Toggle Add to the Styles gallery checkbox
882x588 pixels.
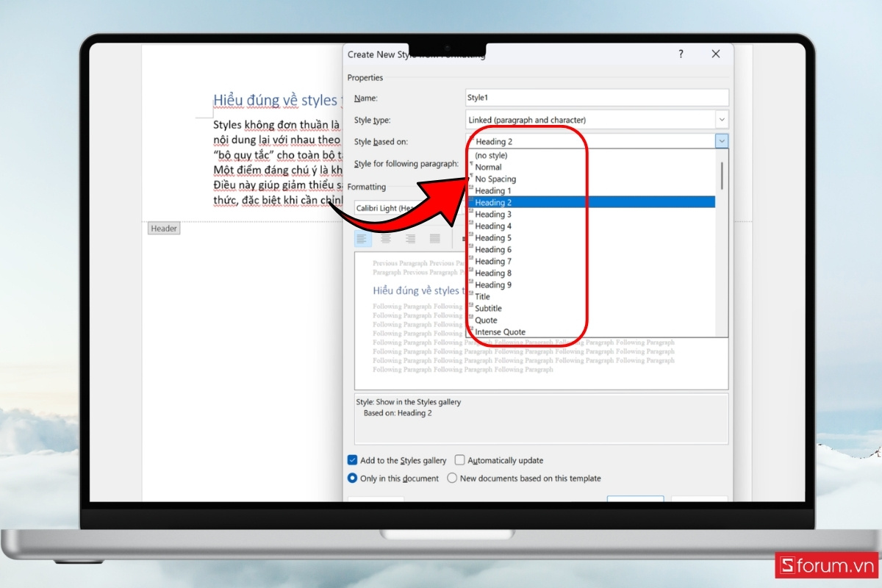(352, 460)
